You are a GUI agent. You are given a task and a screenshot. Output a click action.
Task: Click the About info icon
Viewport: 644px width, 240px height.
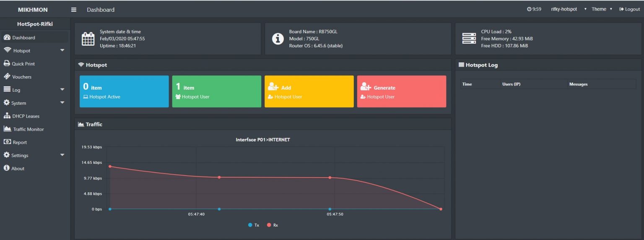point(6,168)
